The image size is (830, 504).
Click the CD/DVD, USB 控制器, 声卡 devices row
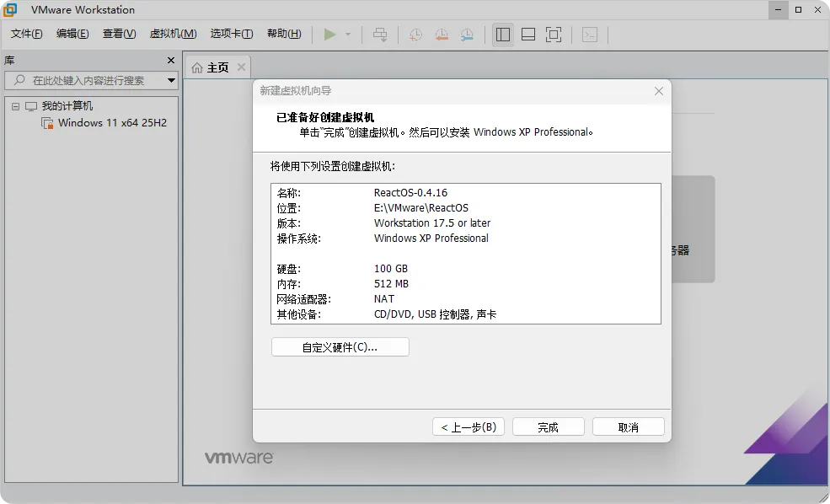[x=435, y=314]
